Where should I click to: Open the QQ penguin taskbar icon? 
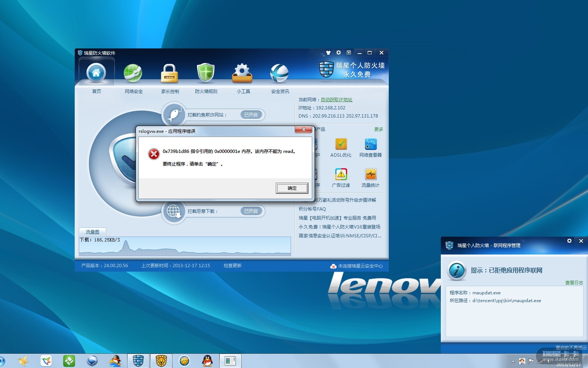(207, 361)
